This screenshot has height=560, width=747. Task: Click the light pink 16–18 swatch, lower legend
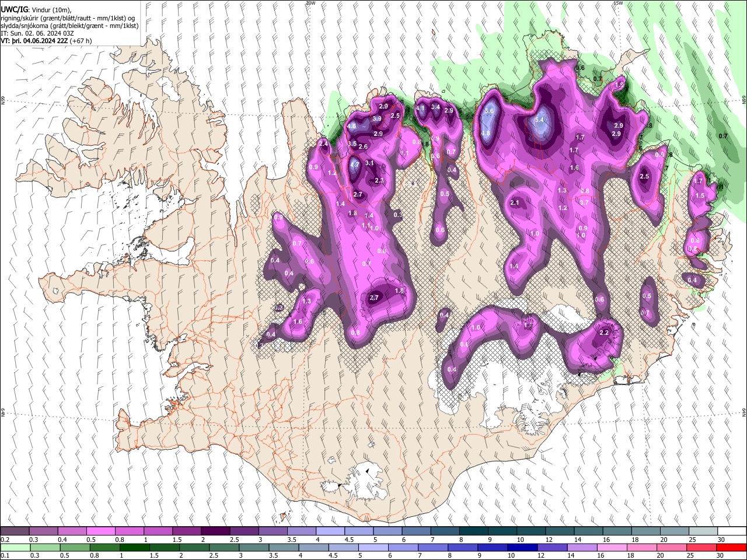[x=611, y=547]
